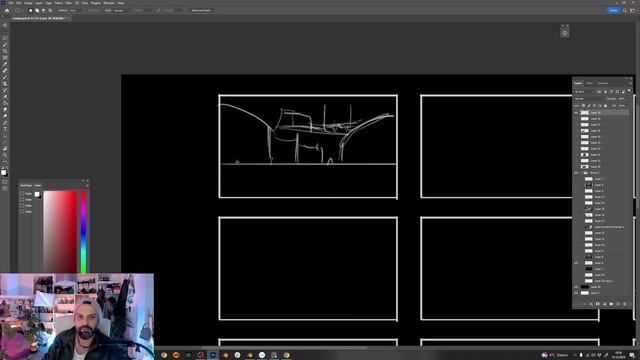
Task: Click the rainbow hue slider strip
Action: 83,231
